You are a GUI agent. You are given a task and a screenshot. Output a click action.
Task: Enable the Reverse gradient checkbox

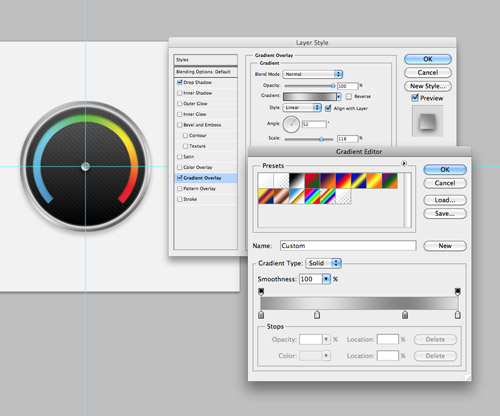coord(349,96)
